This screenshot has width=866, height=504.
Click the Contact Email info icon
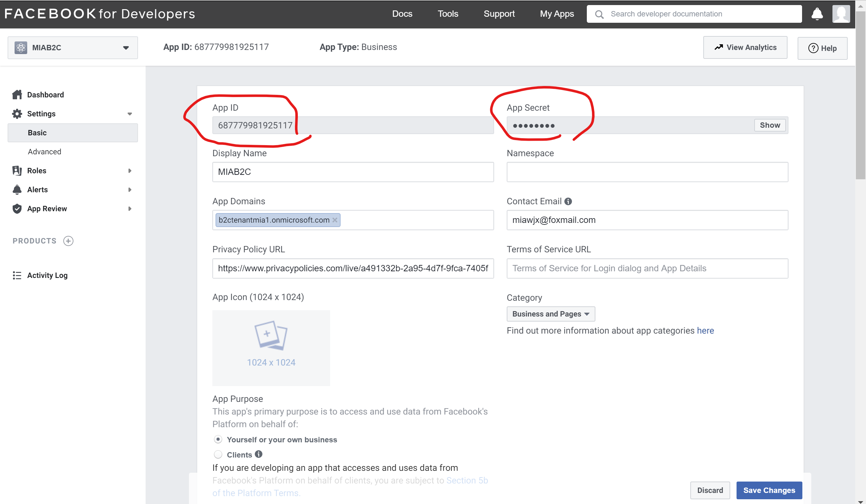pos(568,201)
